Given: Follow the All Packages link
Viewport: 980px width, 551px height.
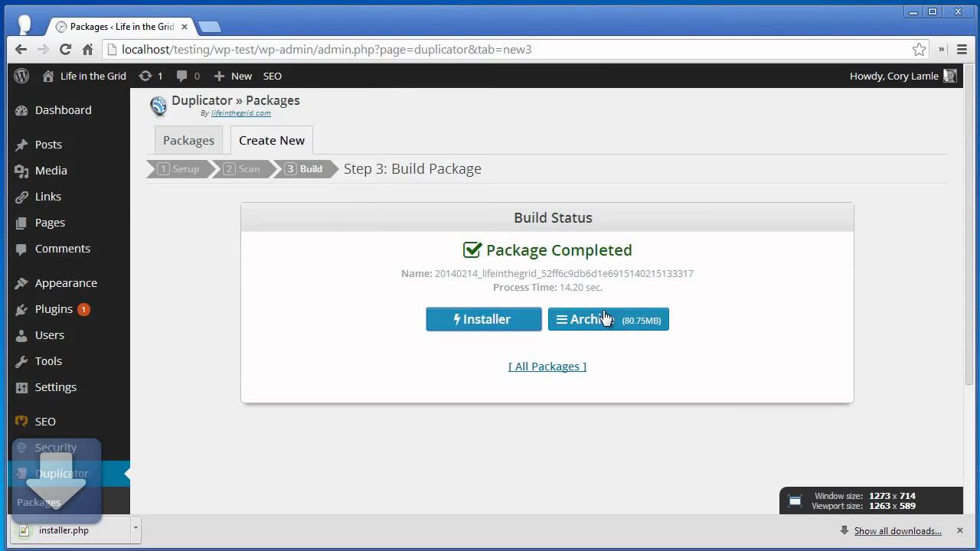Looking at the screenshot, I should pyautogui.click(x=547, y=367).
